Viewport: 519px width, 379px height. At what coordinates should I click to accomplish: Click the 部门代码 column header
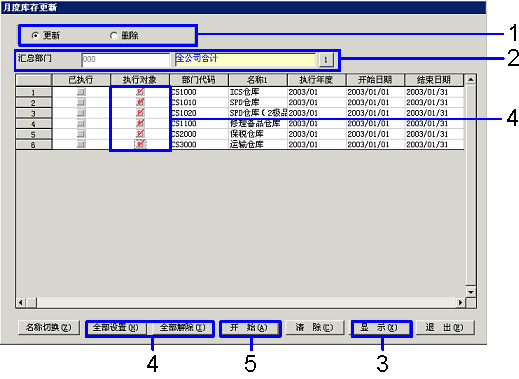199,80
